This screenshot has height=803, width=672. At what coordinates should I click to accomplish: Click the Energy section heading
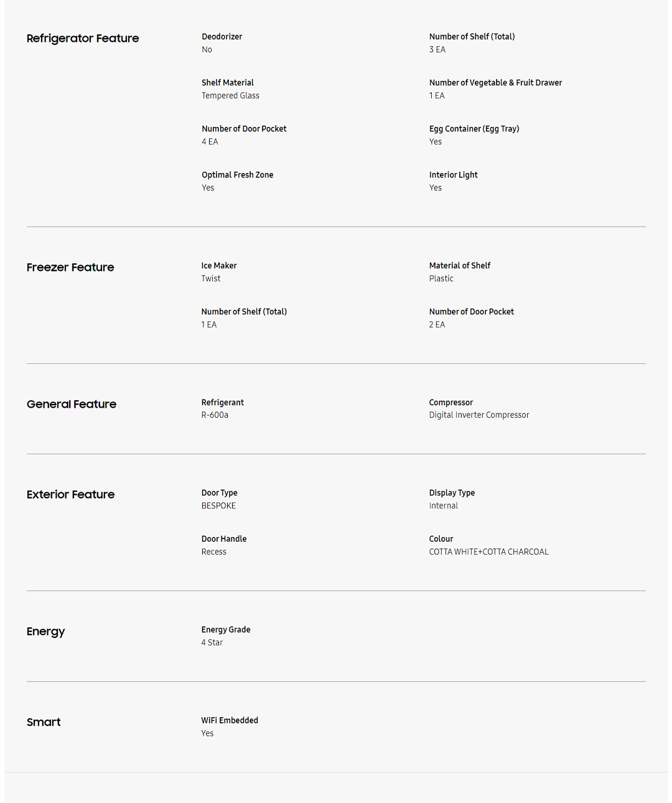pos(45,632)
